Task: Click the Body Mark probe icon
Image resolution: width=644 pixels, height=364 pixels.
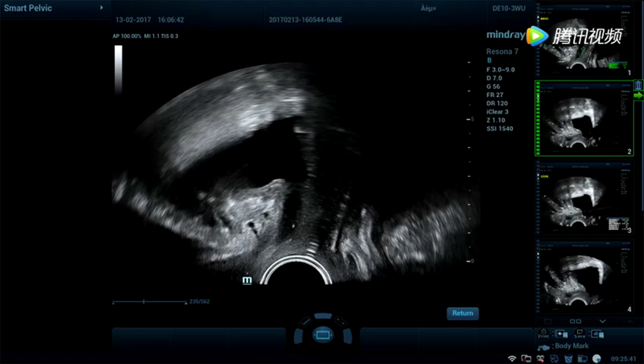Action: (544, 347)
